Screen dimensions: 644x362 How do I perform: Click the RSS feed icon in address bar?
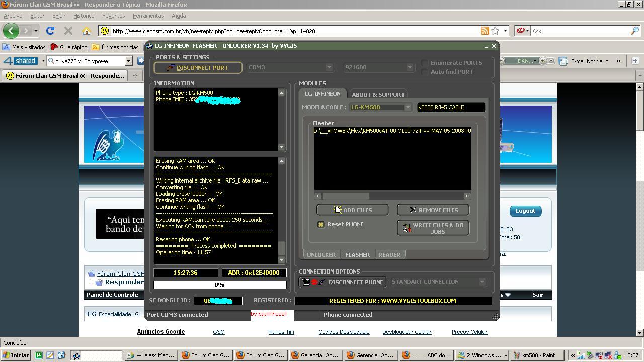(x=485, y=31)
